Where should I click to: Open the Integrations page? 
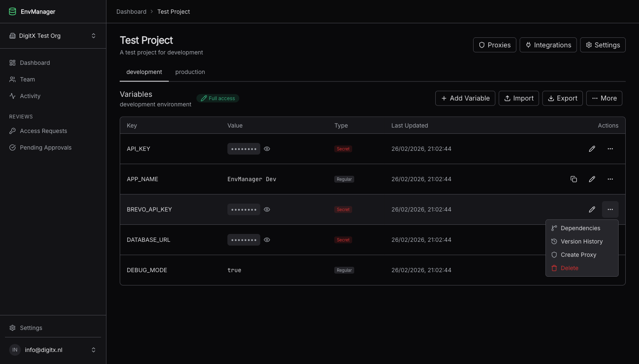tap(548, 45)
